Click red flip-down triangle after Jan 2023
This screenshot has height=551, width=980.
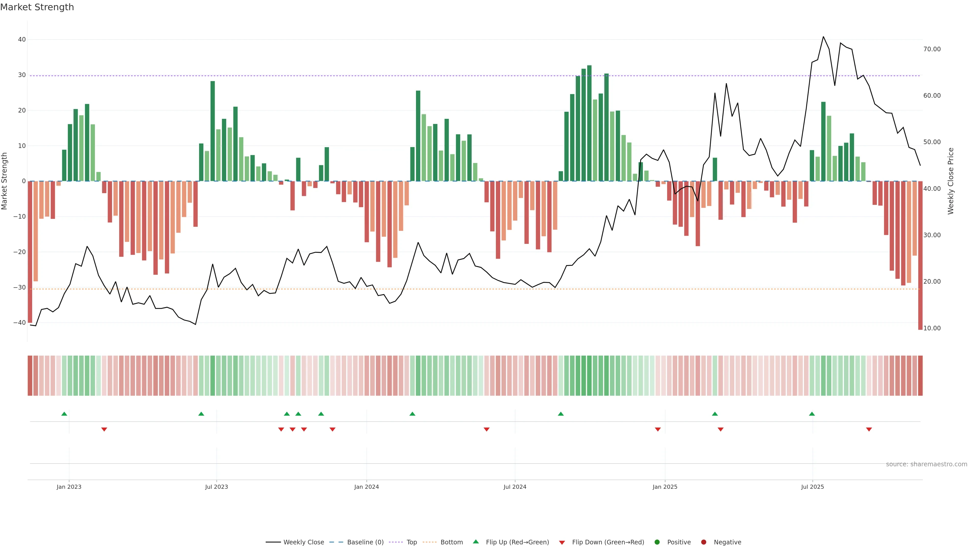pyautogui.click(x=104, y=429)
